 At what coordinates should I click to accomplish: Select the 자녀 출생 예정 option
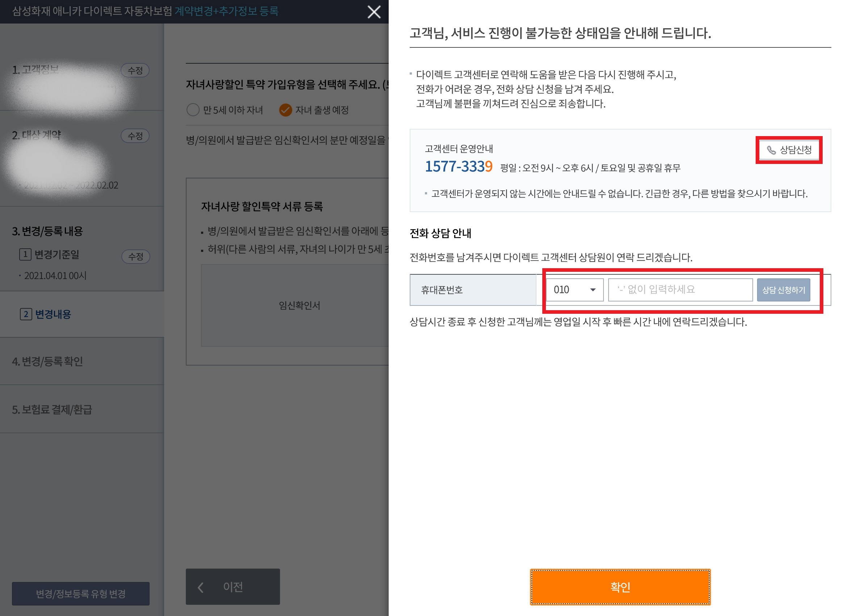(x=322, y=110)
